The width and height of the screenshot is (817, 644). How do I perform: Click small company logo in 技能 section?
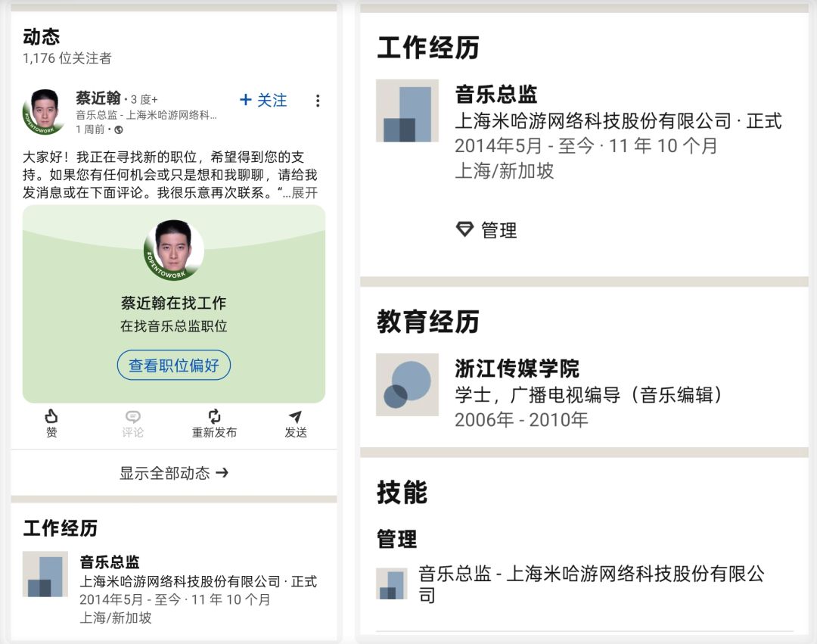click(x=392, y=583)
